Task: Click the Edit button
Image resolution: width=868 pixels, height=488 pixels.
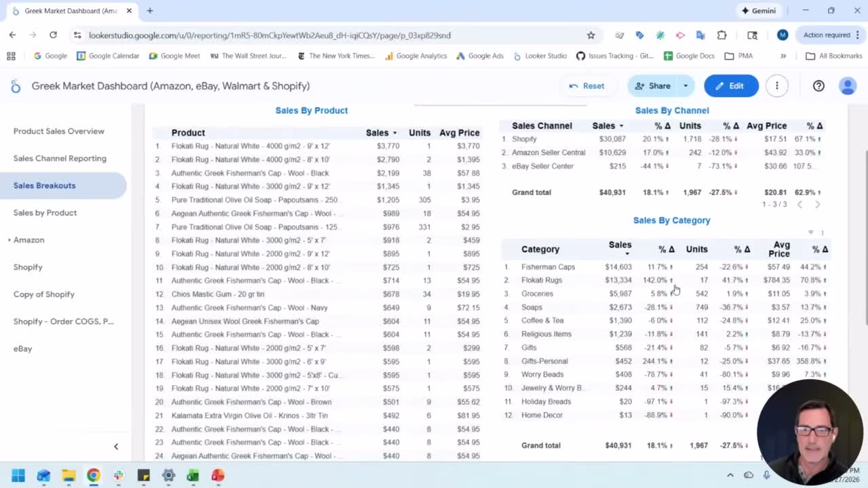Action: (x=731, y=86)
